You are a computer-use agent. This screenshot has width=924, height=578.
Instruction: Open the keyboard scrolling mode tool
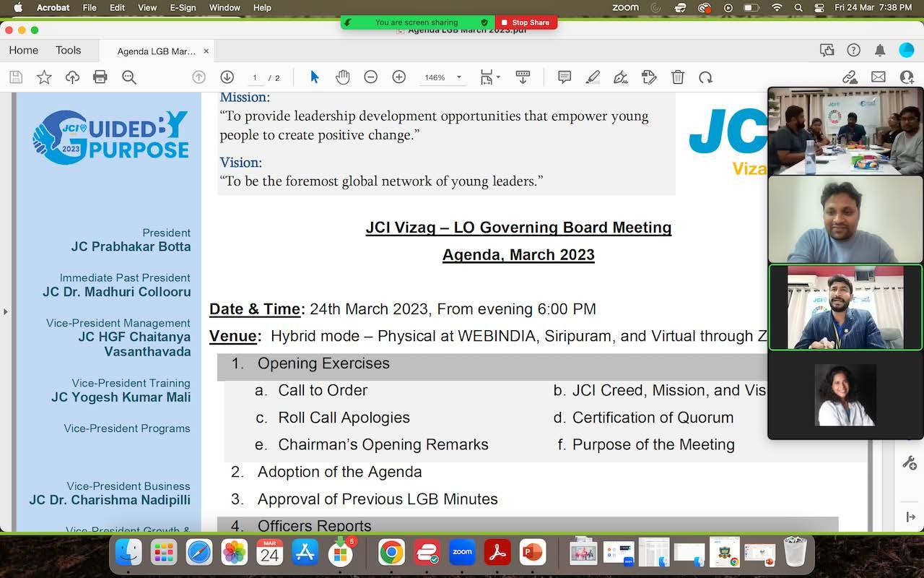coord(523,77)
